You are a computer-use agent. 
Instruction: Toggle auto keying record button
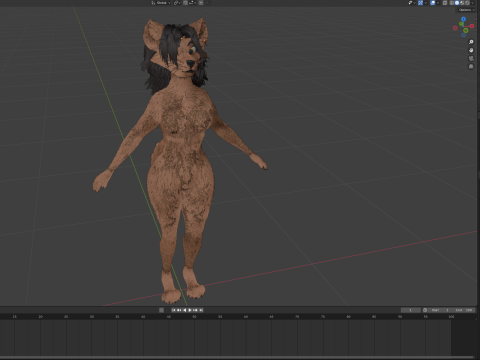coord(161,310)
